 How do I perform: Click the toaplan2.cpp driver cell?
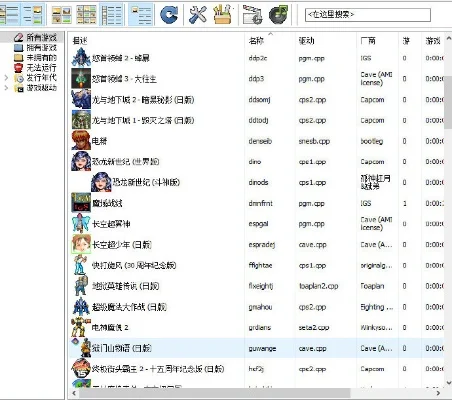click(318, 286)
